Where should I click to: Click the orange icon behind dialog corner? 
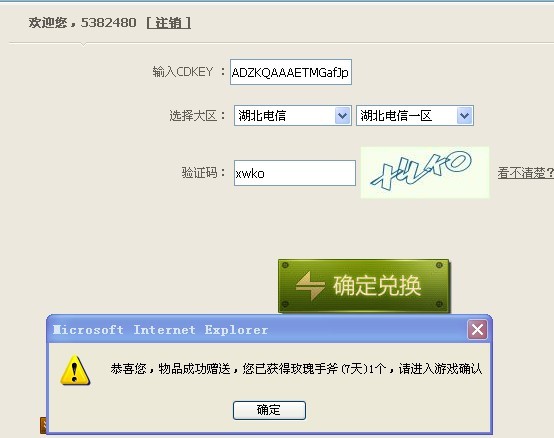pyautogui.click(x=43, y=425)
